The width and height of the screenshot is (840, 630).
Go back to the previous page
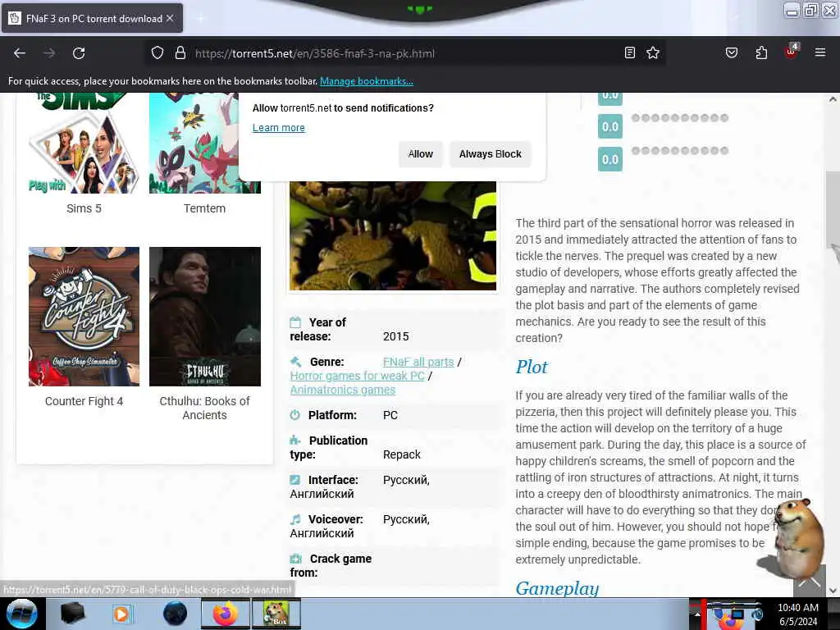click(x=20, y=53)
